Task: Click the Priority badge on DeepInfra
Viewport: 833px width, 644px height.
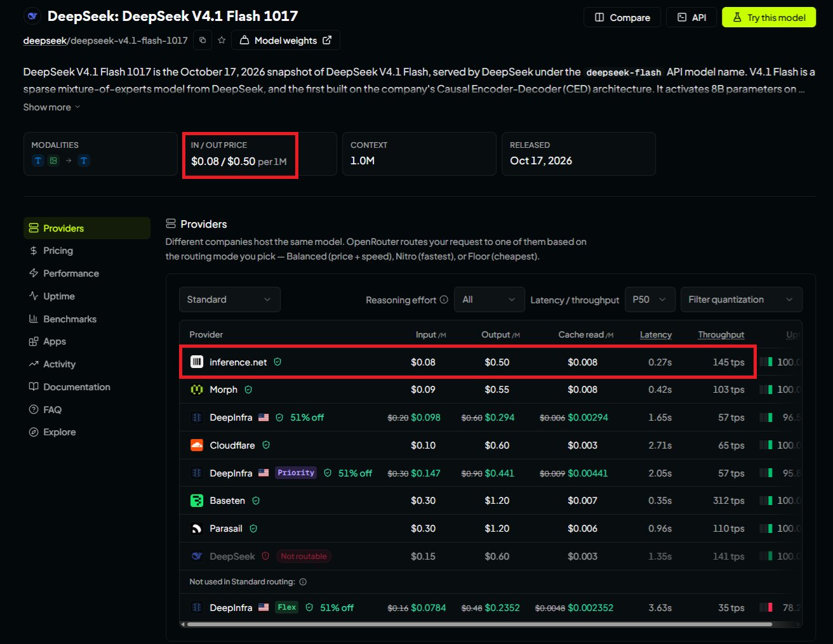Action: pos(296,473)
